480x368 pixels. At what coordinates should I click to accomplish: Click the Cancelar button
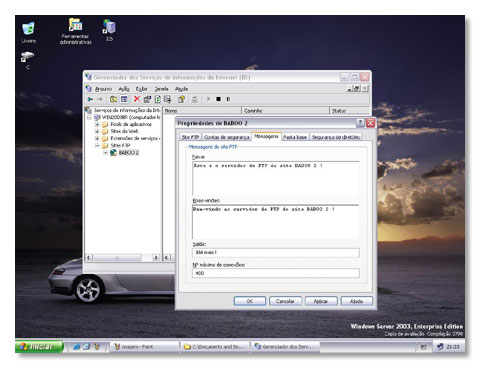(285, 301)
